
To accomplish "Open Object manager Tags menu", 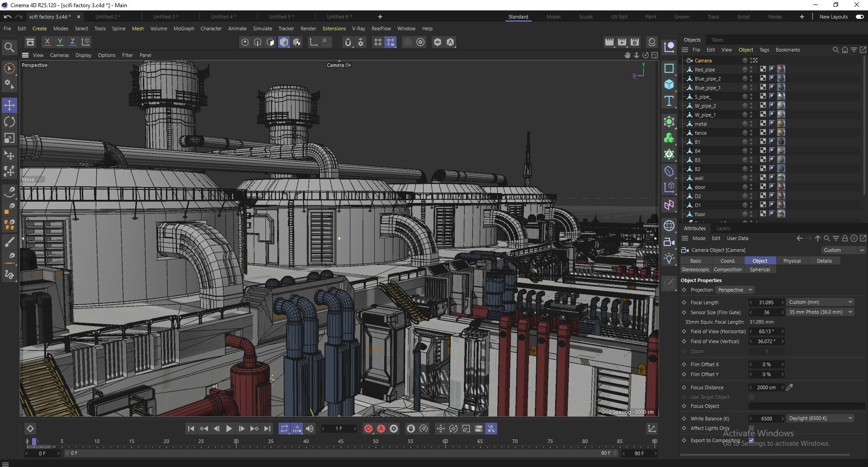I will click(x=764, y=50).
